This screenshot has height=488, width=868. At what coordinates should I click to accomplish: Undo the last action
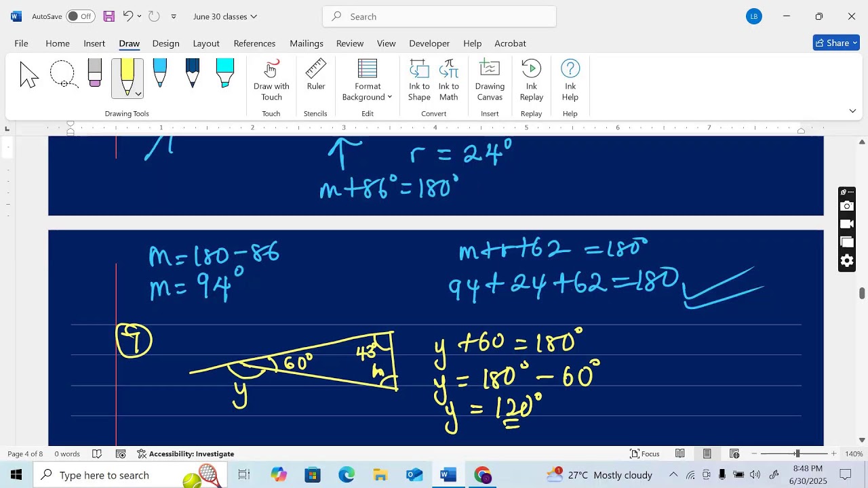(127, 16)
